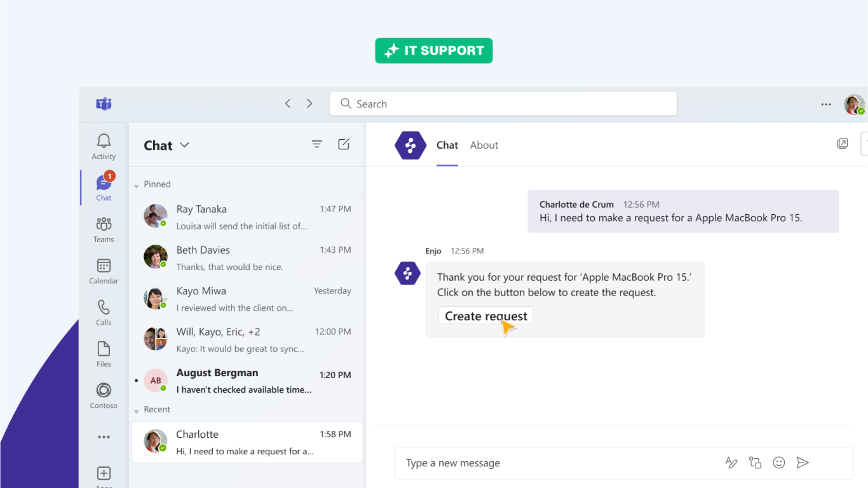Expand the Chat title dropdown chevron
The width and height of the screenshot is (868, 488).
pos(184,145)
